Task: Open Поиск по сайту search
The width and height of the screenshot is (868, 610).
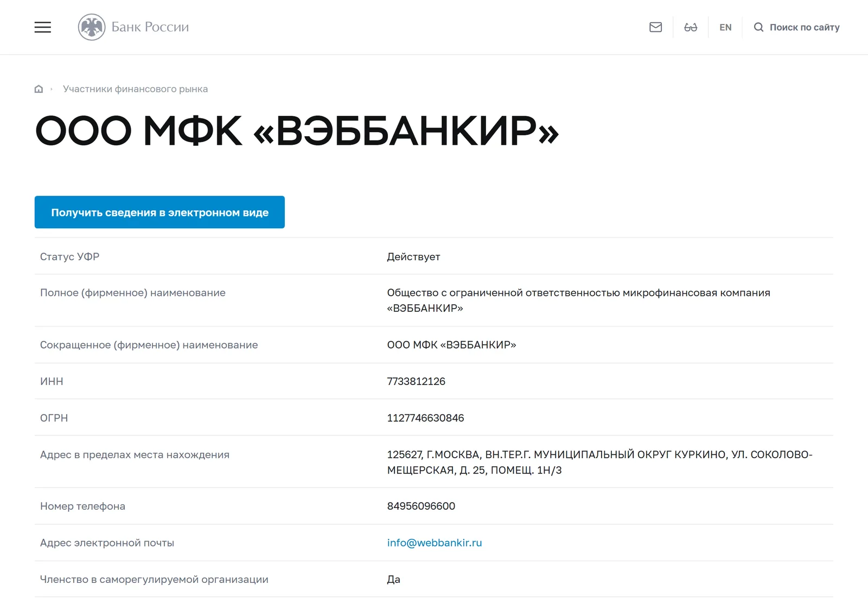Action: tap(796, 27)
